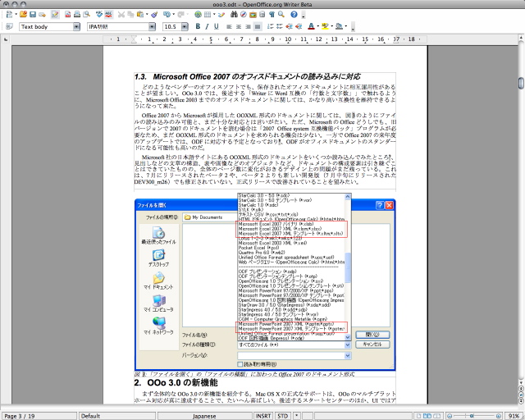Open the Text body paragraph style dropdown
525x420 pixels.
(x=76, y=27)
